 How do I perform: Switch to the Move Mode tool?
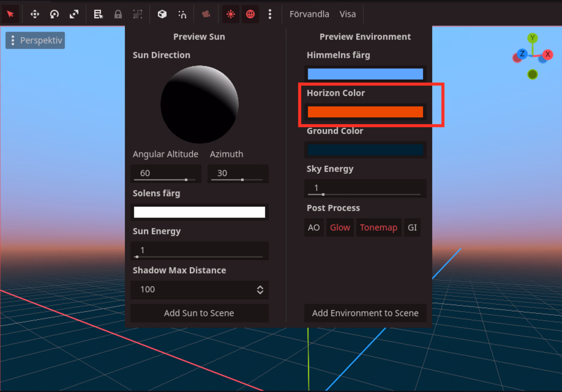[x=35, y=14]
